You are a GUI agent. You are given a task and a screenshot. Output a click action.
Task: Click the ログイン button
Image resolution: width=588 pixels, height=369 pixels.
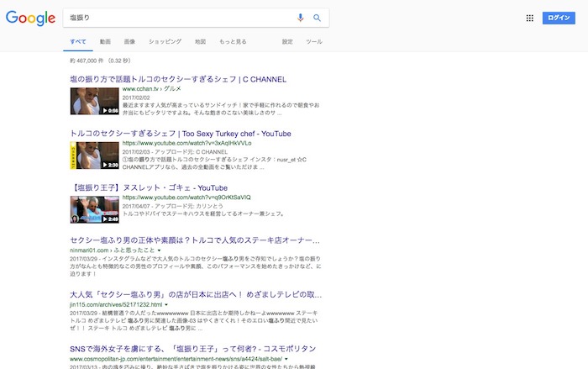point(559,18)
